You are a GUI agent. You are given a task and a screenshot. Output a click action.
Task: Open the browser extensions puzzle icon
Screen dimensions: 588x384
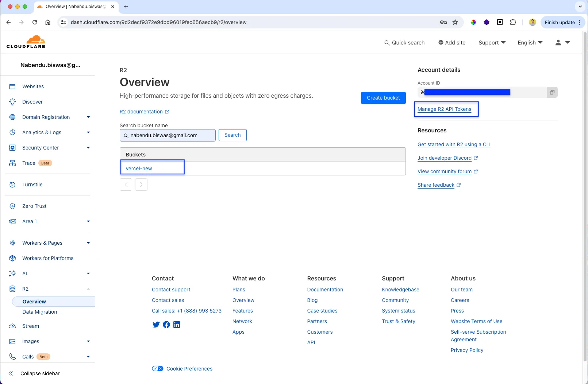coord(513,22)
